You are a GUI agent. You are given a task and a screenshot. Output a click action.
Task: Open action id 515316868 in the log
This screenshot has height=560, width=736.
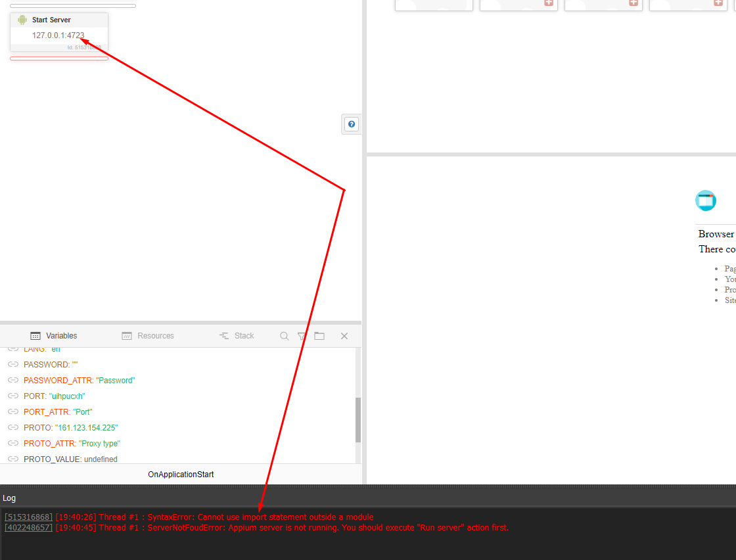coord(28,517)
